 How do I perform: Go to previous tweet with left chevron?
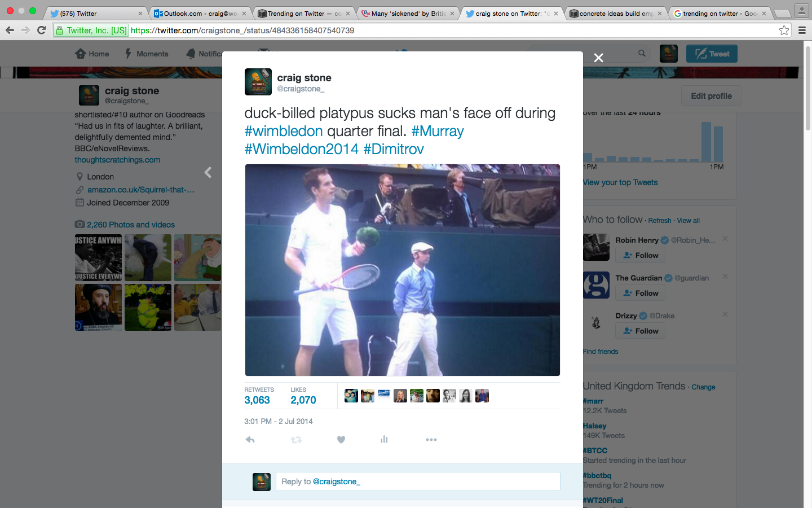point(208,172)
